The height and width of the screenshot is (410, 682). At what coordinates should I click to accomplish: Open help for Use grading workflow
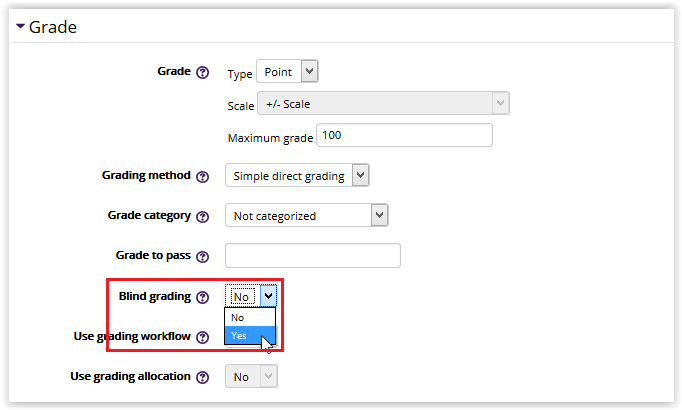[202, 337]
